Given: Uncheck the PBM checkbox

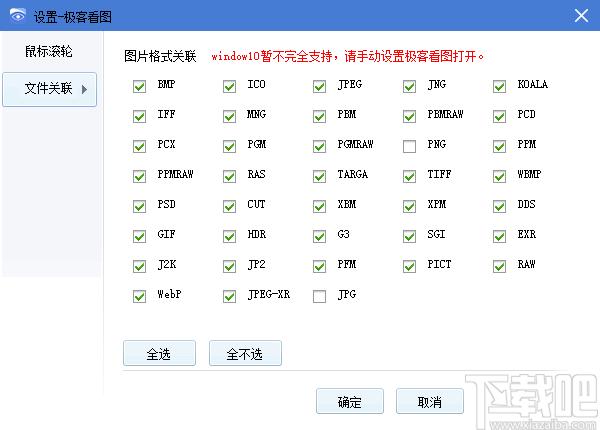Looking at the screenshot, I should [x=319, y=116].
